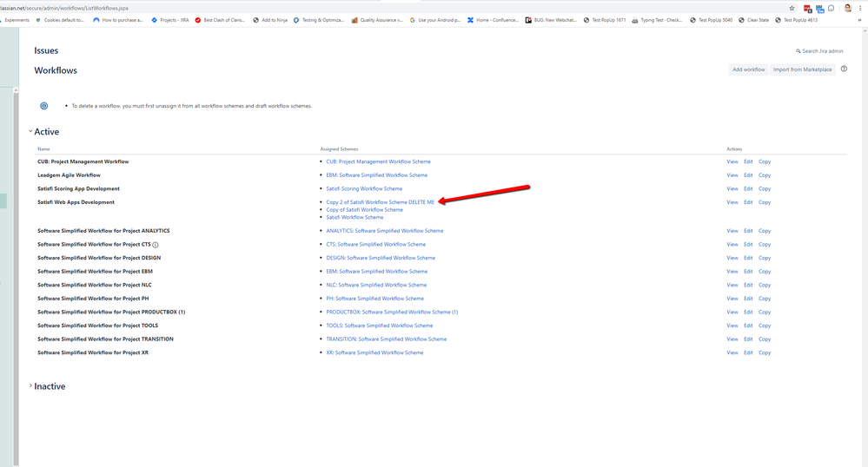Open 'Test PopUp 1671' bookmark
Viewport: 868px width, 467px height.
(605, 20)
